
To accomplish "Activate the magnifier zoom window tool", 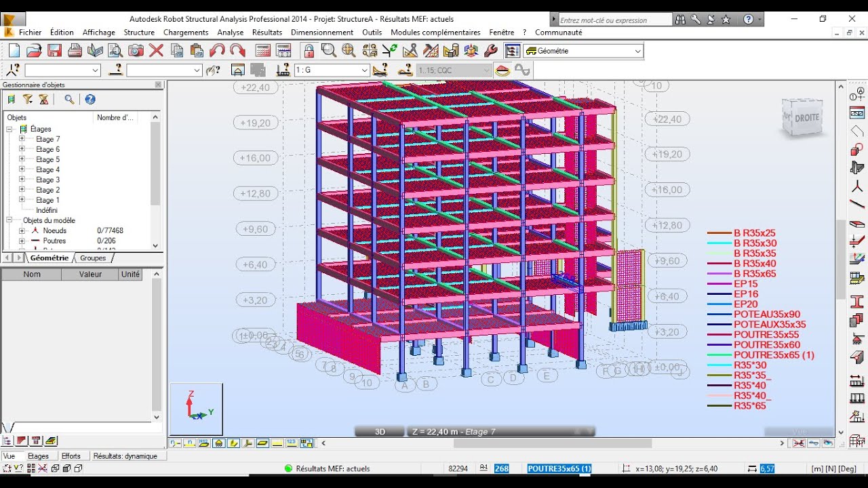I will [329, 51].
